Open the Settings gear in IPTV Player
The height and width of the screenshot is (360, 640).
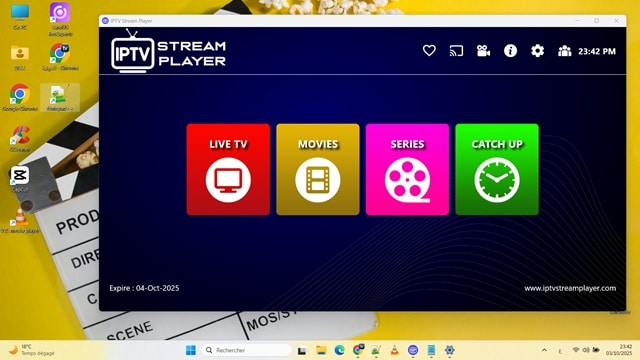tap(537, 51)
